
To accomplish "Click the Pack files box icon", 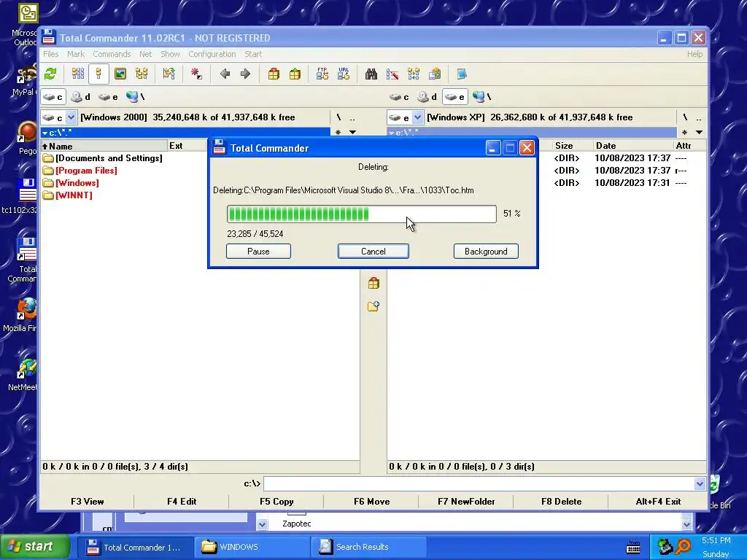I will click(274, 74).
